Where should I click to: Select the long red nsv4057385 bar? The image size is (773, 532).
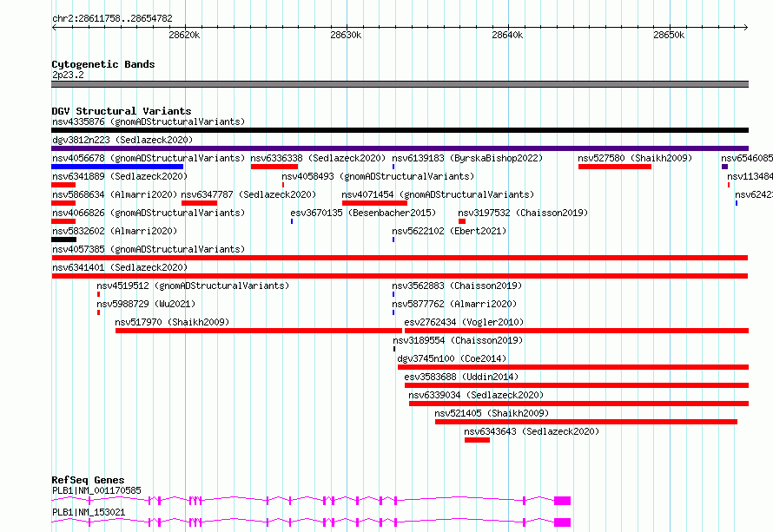400,258
